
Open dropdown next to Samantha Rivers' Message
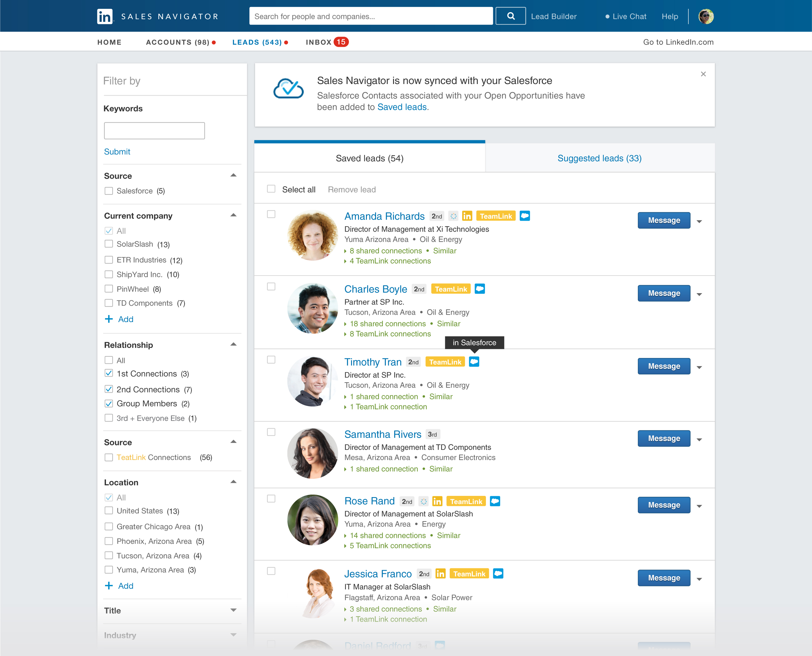click(x=699, y=440)
